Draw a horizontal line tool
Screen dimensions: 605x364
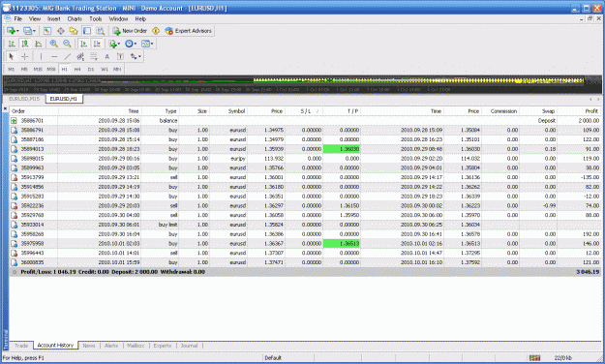click(54, 56)
